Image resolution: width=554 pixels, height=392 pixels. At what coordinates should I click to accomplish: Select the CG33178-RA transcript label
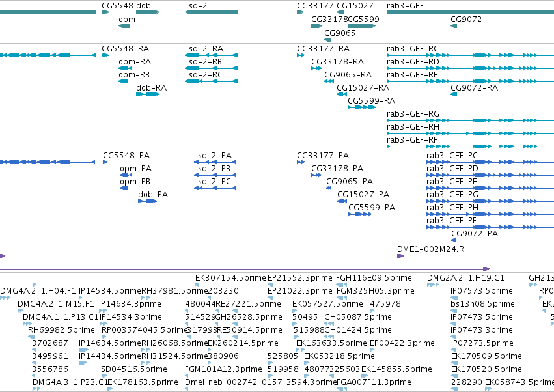coord(337,62)
